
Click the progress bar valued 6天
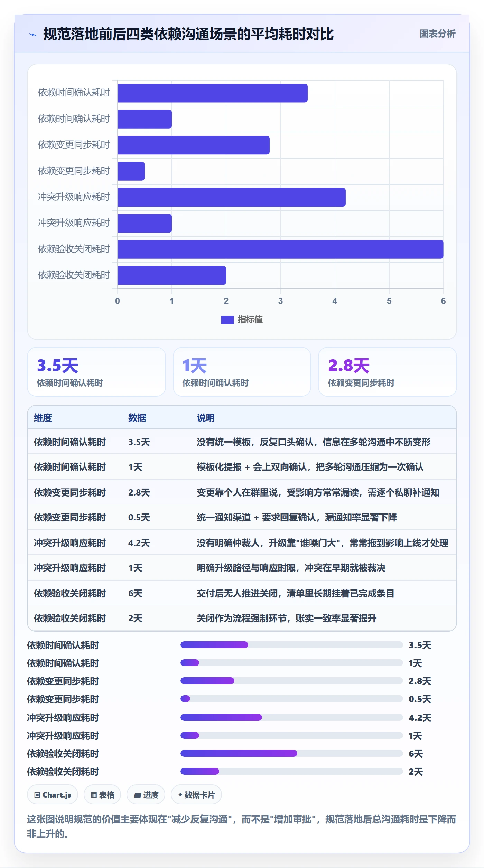[292, 753]
